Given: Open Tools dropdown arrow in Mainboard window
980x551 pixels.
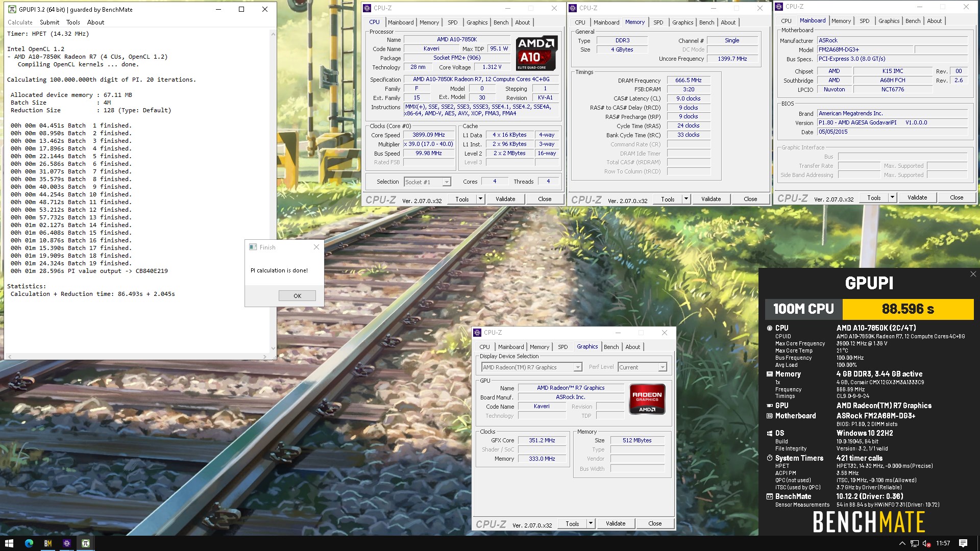Looking at the screenshot, I should (892, 197).
